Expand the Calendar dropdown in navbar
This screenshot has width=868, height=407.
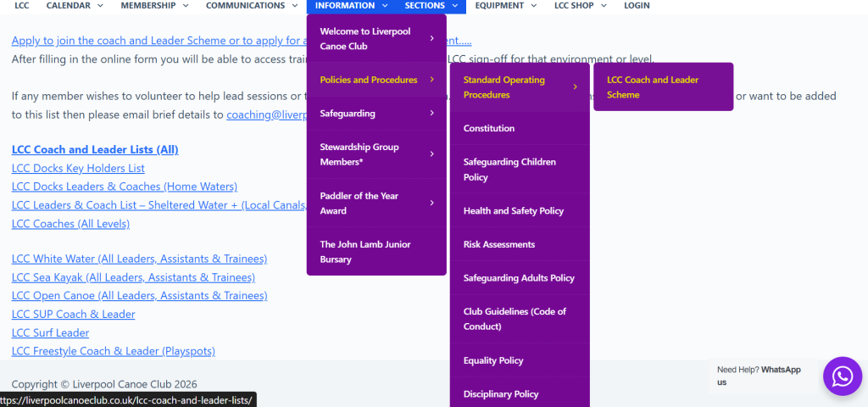(x=75, y=6)
